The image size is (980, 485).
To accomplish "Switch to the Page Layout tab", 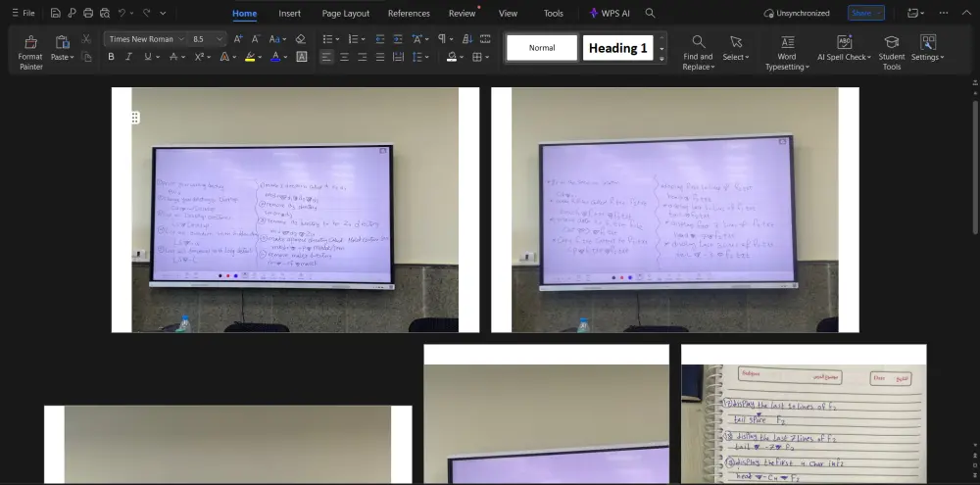I will click(x=346, y=13).
